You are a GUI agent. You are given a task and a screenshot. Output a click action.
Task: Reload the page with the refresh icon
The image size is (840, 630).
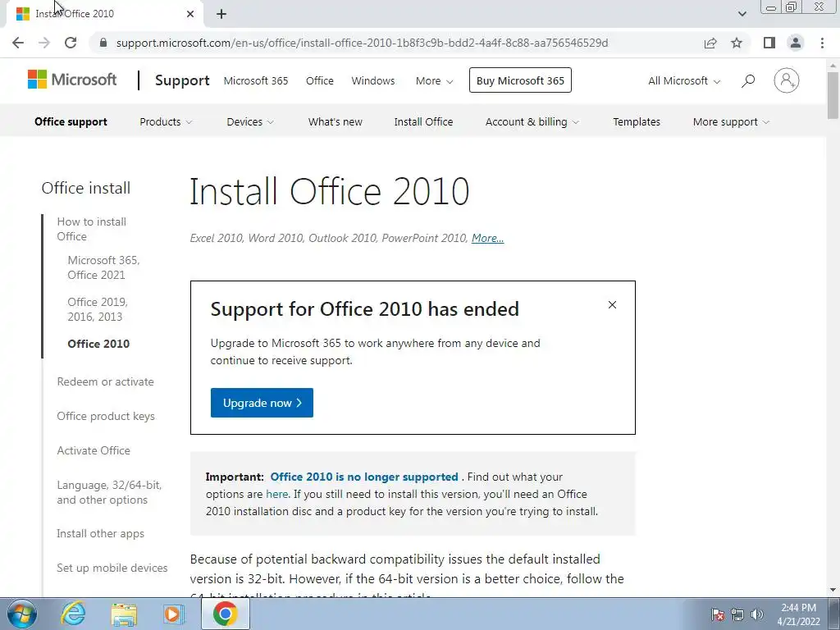[x=71, y=43]
